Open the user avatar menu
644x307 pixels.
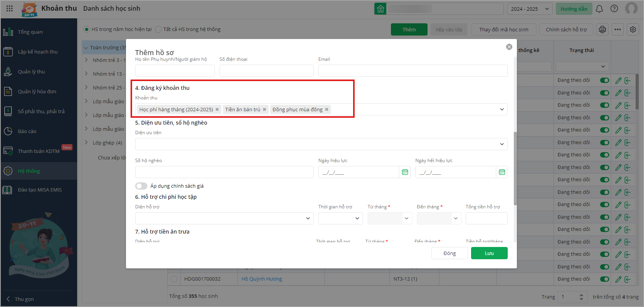[631, 9]
